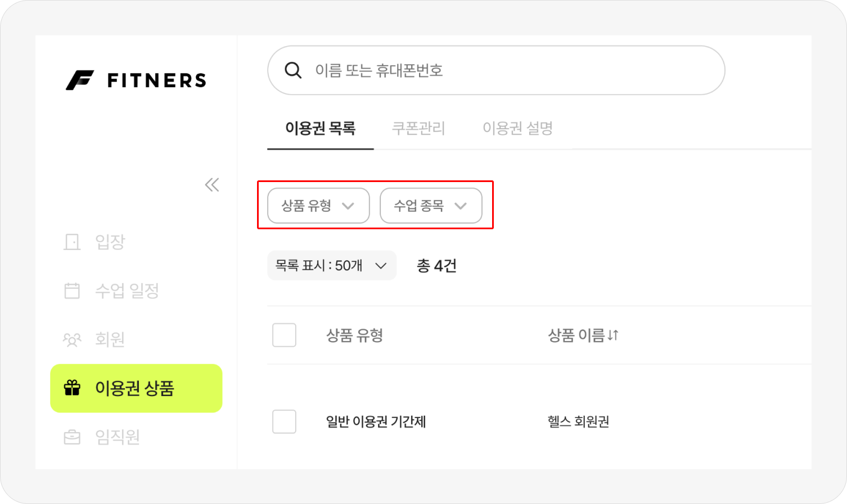This screenshot has height=504, width=847.
Task: Switch to the 쿠폰관리 tab
Action: pos(418,128)
